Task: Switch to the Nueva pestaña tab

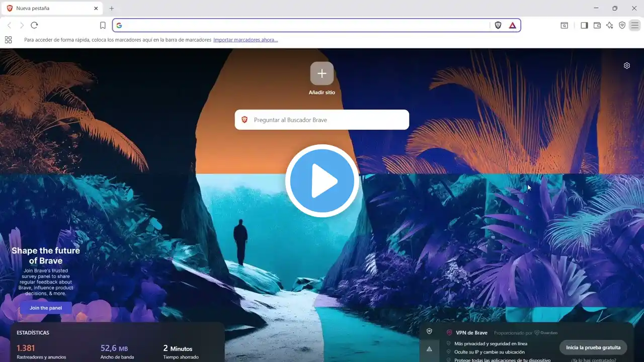Action: click(x=52, y=8)
